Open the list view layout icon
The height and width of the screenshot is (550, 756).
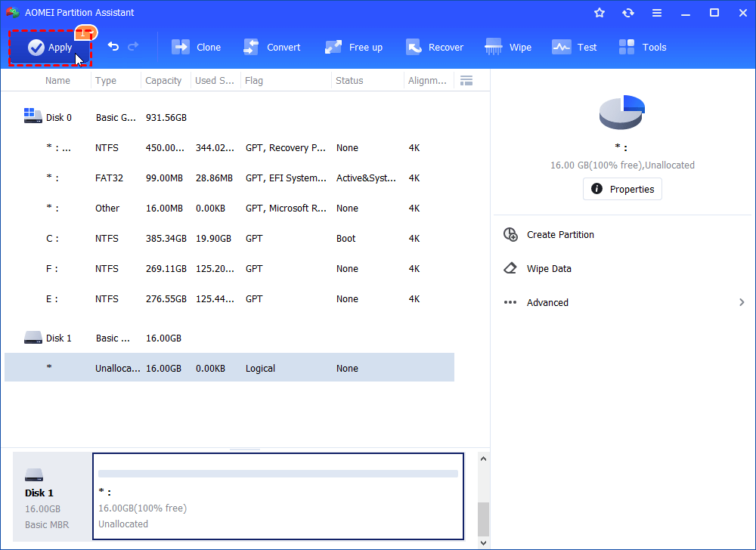pyautogui.click(x=466, y=80)
